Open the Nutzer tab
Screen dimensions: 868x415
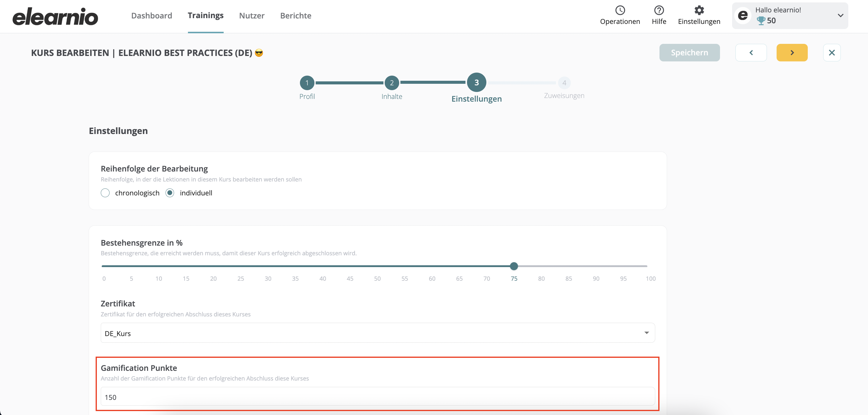coord(252,15)
